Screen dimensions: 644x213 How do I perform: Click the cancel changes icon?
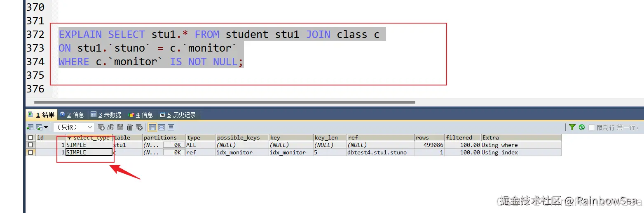click(139, 127)
